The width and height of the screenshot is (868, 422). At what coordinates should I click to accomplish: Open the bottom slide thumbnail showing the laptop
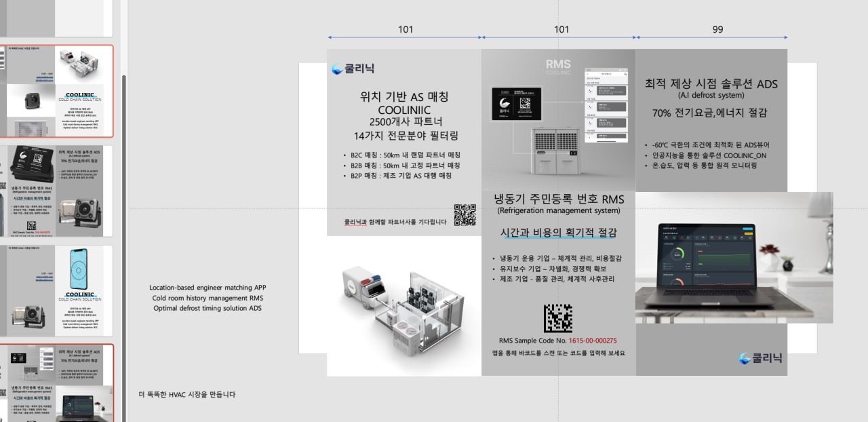click(57, 383)
